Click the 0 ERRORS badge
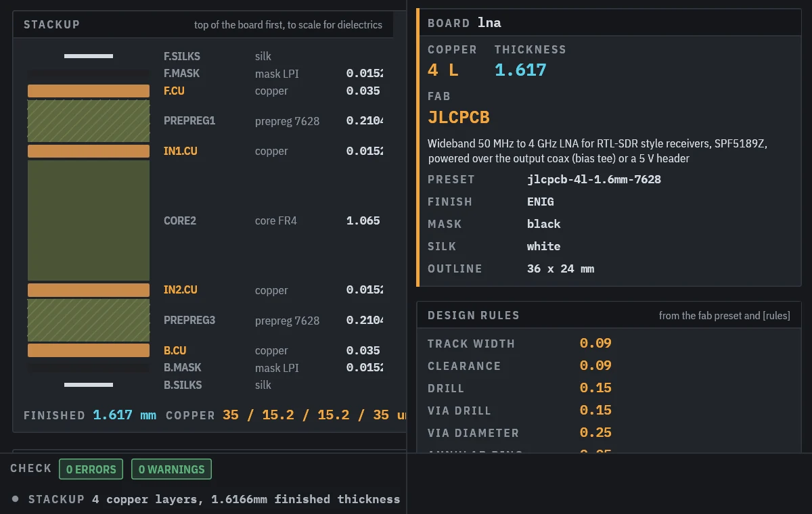Screen dimensions: 812x514 tap(91, 469)
